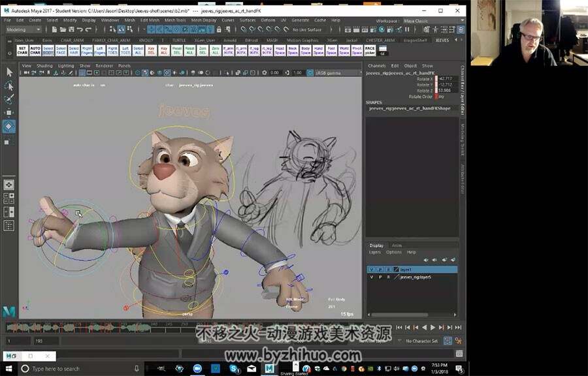Switch to the Anim layer tab
The width and height of the screenshot is (588, 376).
click(x=397, y=245)
